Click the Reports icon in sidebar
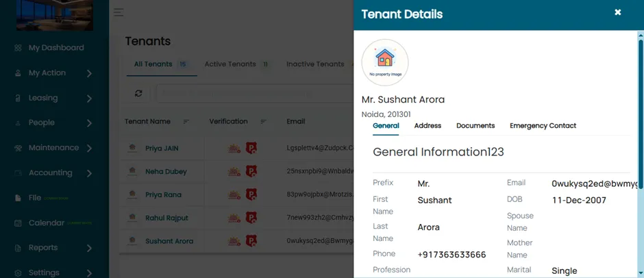The height and width of the screenshot is (278, 644). point(18,248)
